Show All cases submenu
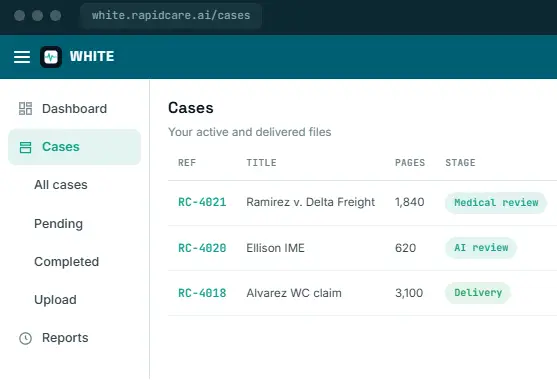Image resolution: width=557 pixels, height=380 pixels. pyautogui.click(x=61, y=185)
